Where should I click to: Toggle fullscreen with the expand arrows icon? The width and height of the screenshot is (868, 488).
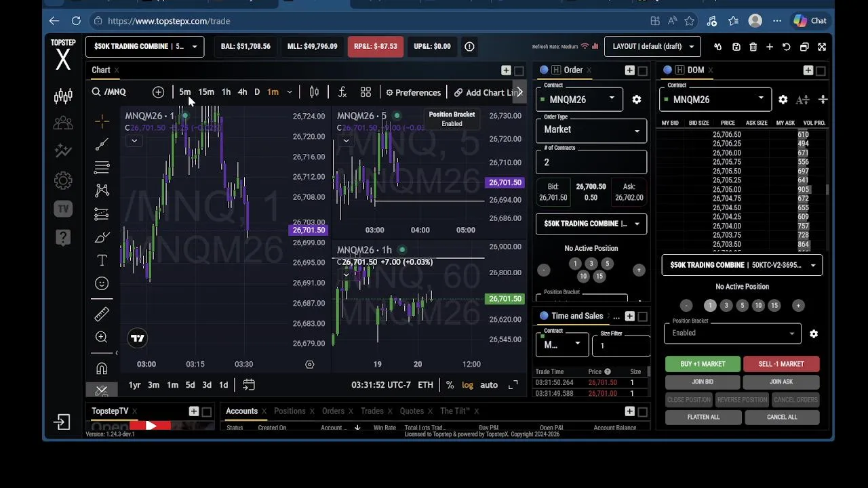coord(822,47)
